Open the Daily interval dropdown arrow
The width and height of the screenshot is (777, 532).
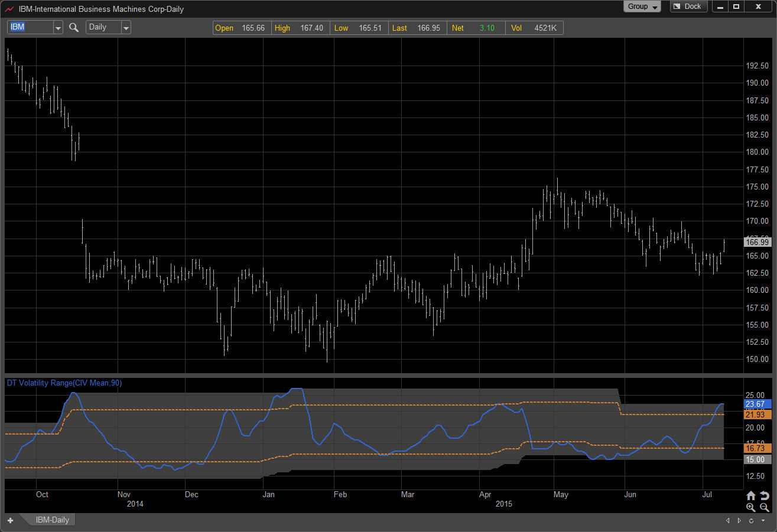coord(126,27)
